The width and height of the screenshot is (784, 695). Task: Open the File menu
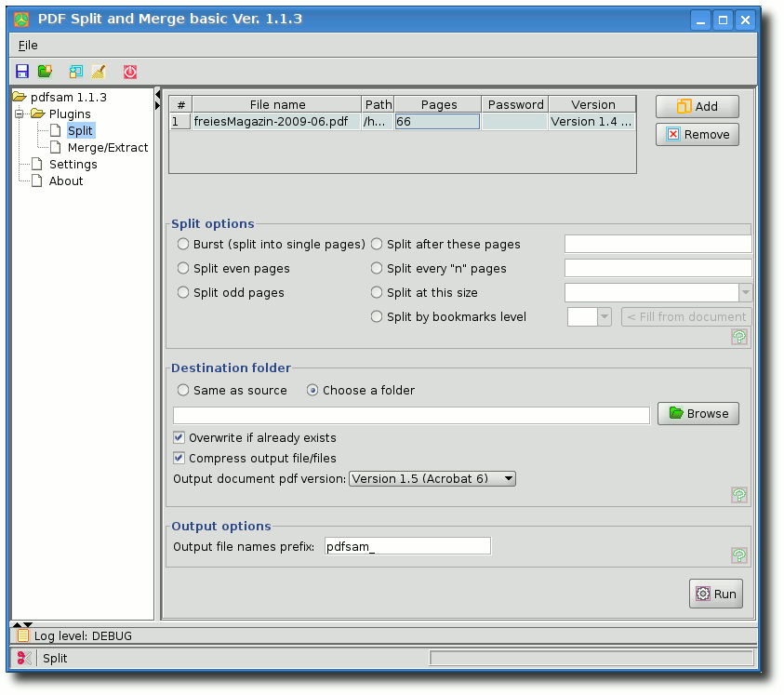(28, 46)
